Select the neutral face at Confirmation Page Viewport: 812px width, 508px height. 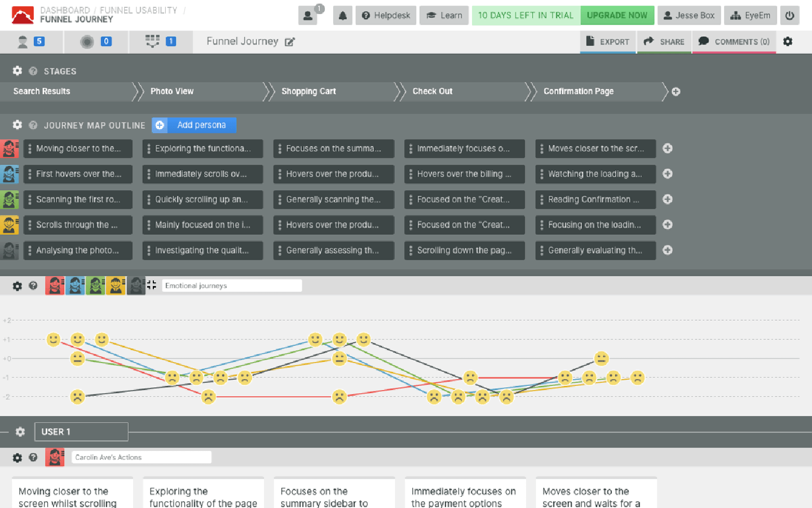point(602,358)
